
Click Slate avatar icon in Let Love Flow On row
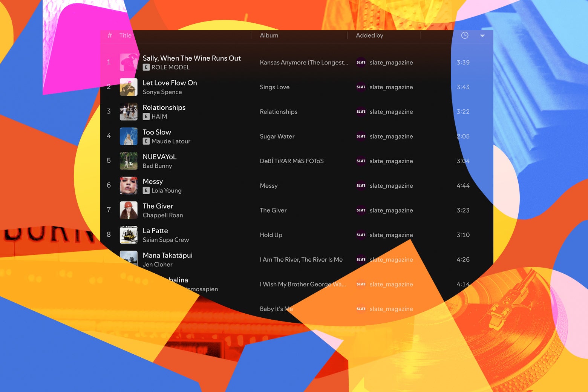361,87
